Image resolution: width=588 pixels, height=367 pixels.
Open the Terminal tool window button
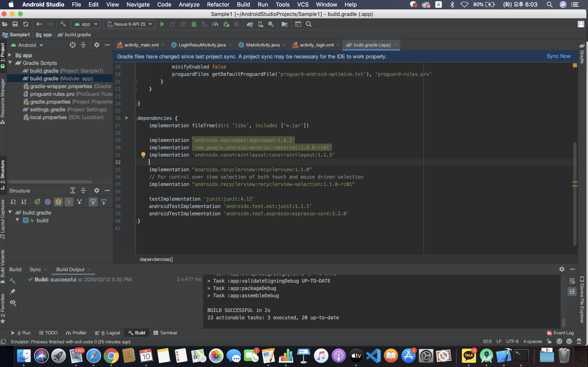(x=165, y=333)
